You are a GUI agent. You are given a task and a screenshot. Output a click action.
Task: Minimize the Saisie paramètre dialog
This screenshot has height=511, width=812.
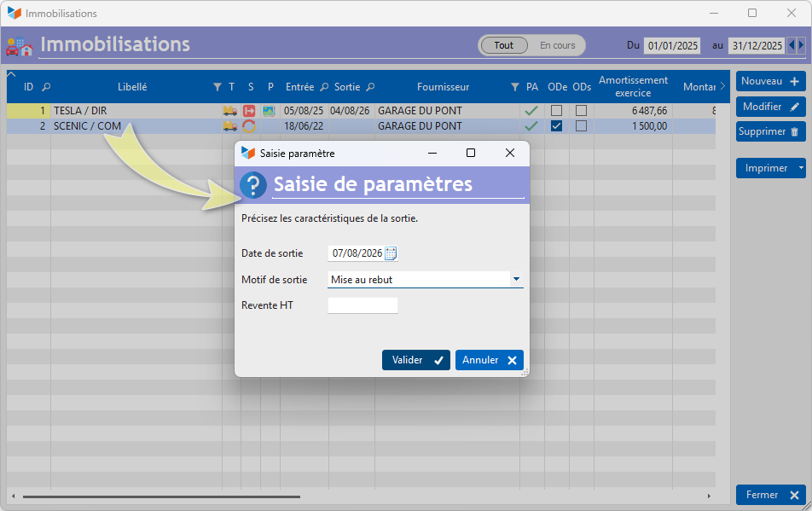[432, 153]
